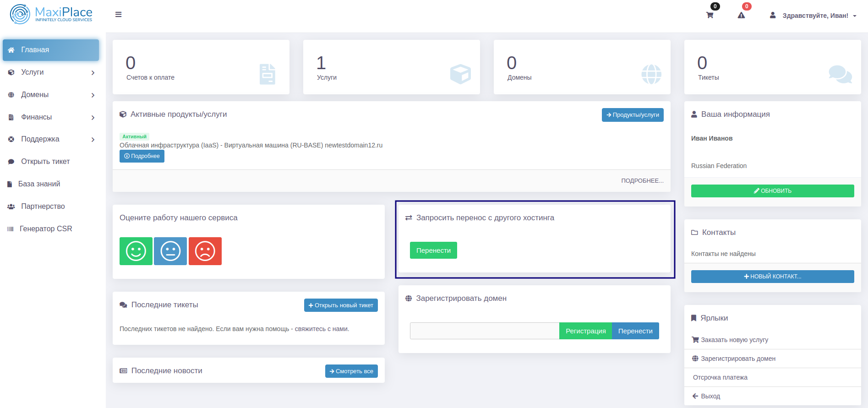Screen dimensions: 868x408
Task: Click the Главная home icon
Action: tap(11, 50)
